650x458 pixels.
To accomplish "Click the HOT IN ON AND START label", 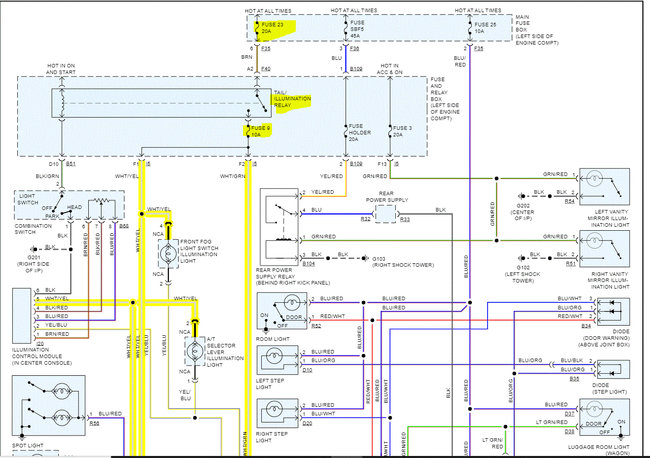I will 61,69.
